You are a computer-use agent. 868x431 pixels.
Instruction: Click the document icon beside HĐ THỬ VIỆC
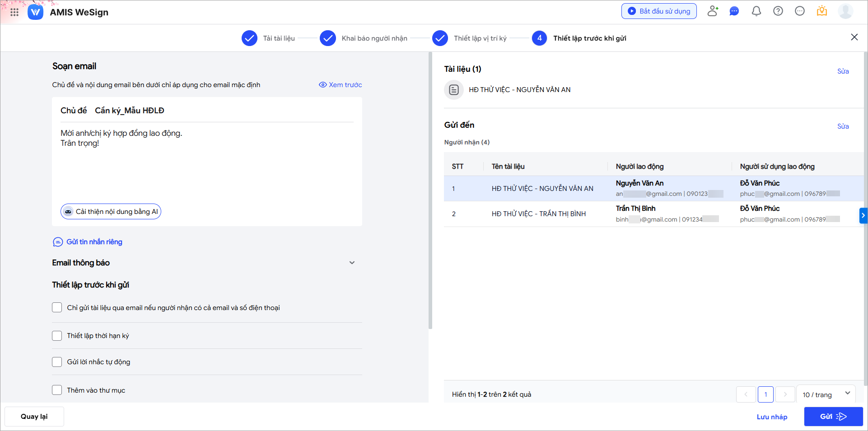(454, 90)
